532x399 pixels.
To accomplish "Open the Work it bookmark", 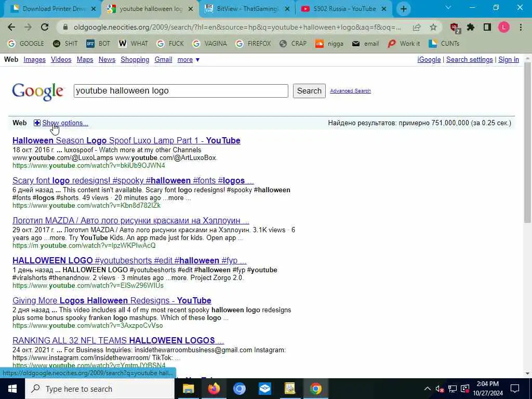I will [404, 44].
